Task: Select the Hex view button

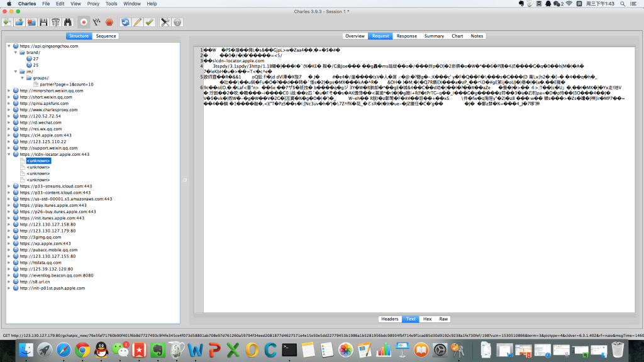Action: click(x=427, y=319)
